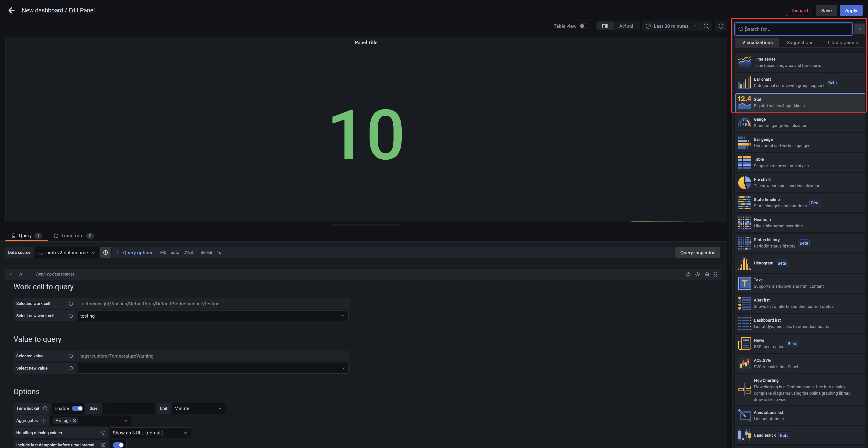
Task: Click the Discard button
Action: (799, 10)
